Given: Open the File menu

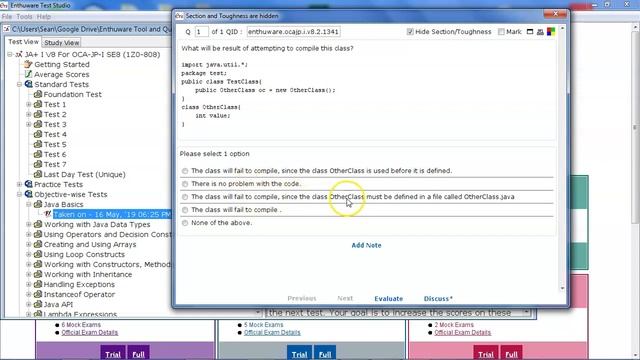Looking at the screenshot, I should coord(7,17).
